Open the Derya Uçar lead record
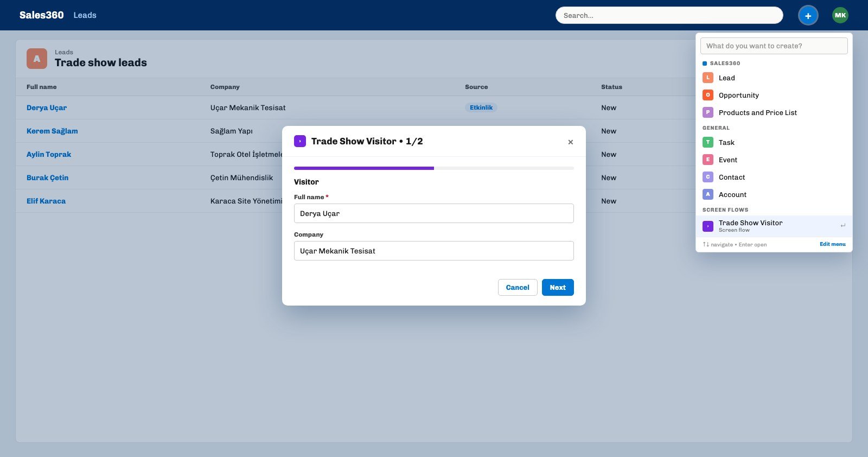The image size is (868, 457). pos(47,107)
